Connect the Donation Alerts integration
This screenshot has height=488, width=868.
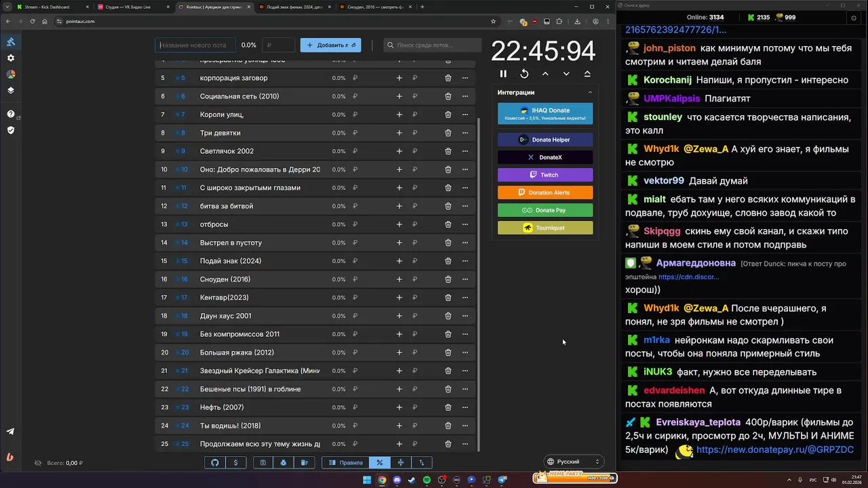click(545, 192)
